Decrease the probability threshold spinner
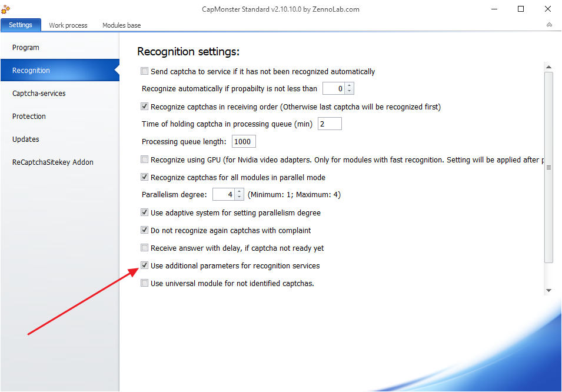The height and width of the screenshot is (392, 562). 350,91
